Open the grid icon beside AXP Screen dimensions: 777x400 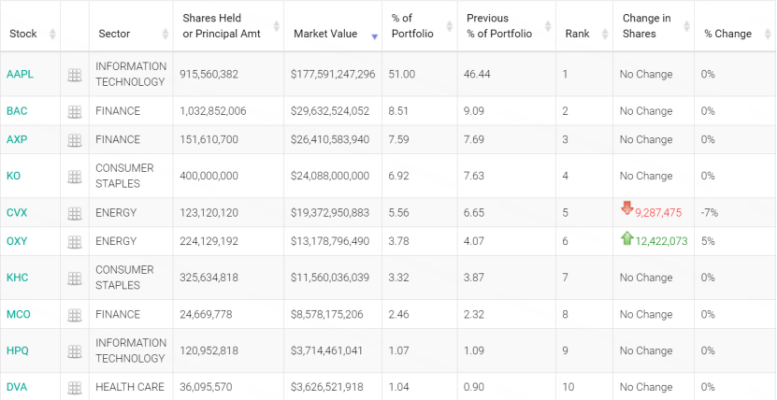coord(74,140)
